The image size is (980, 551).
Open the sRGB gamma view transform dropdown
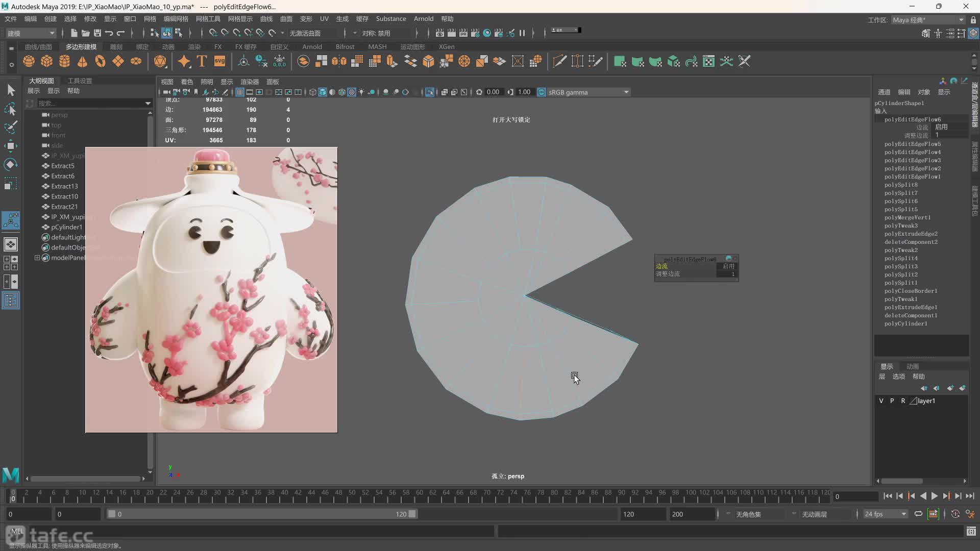click(x=589, y=92)
